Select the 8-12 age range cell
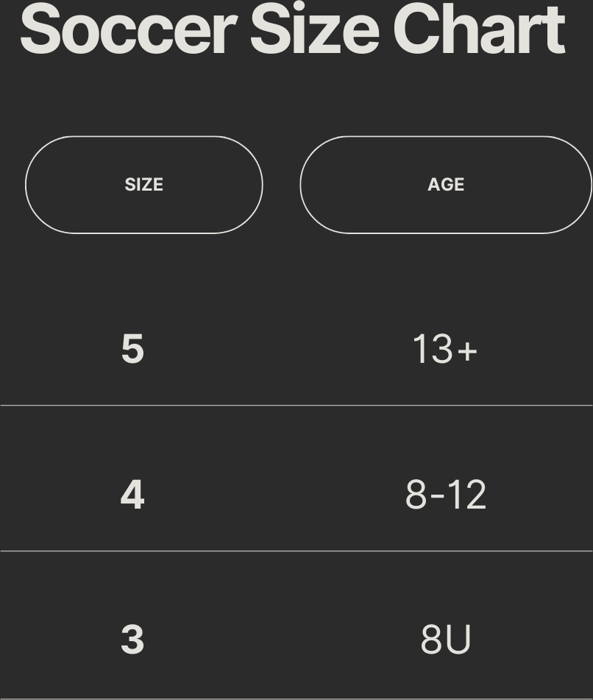593x700 pixels. (x=445, y=494)
